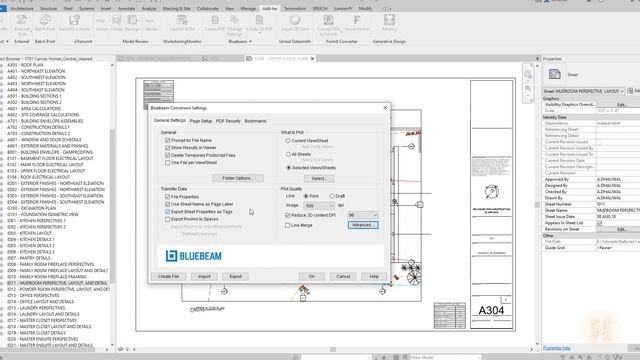
Task: Choose Selected Views/Sheets radio option
Action: click(288, 168)
